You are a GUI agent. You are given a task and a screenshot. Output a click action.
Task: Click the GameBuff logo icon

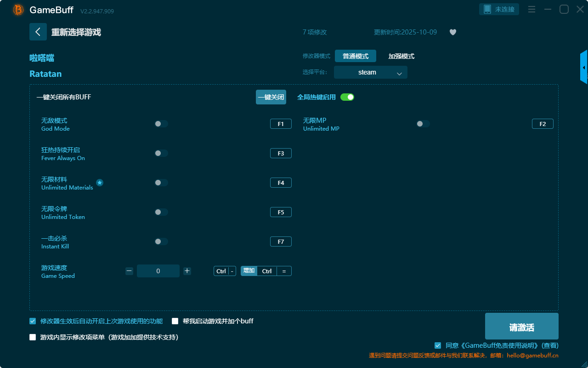[18, 10]
